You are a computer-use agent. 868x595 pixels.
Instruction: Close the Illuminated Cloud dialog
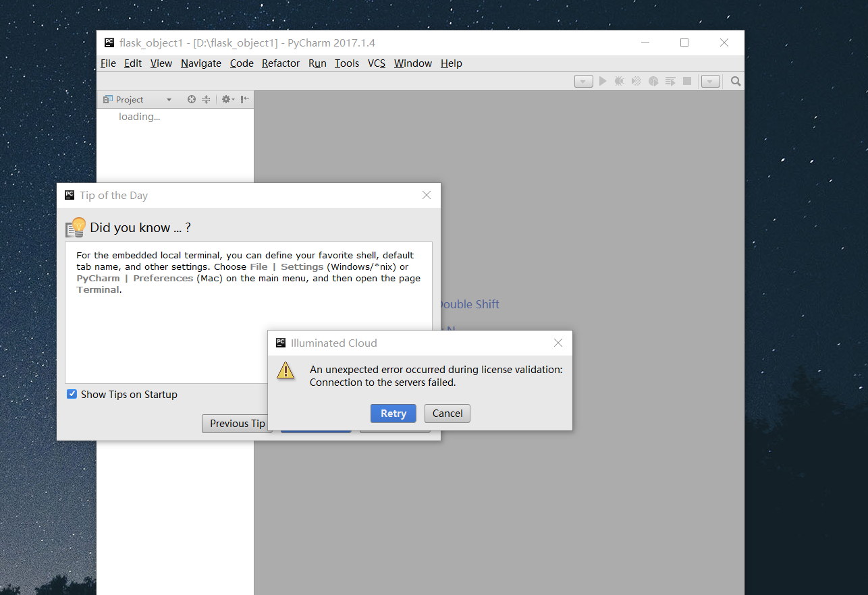click(558, 343)
